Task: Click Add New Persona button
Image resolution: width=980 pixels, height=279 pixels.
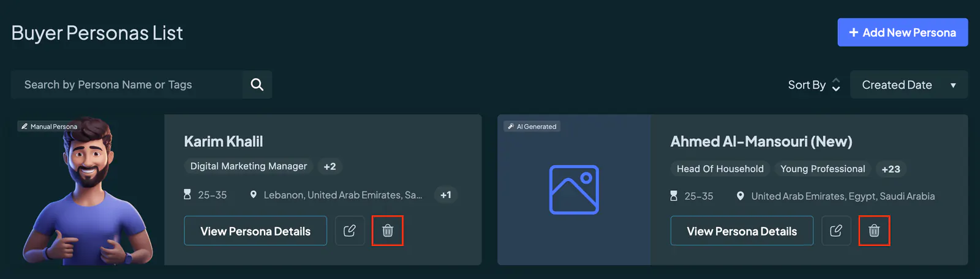Action: click(x=903, y=32)
